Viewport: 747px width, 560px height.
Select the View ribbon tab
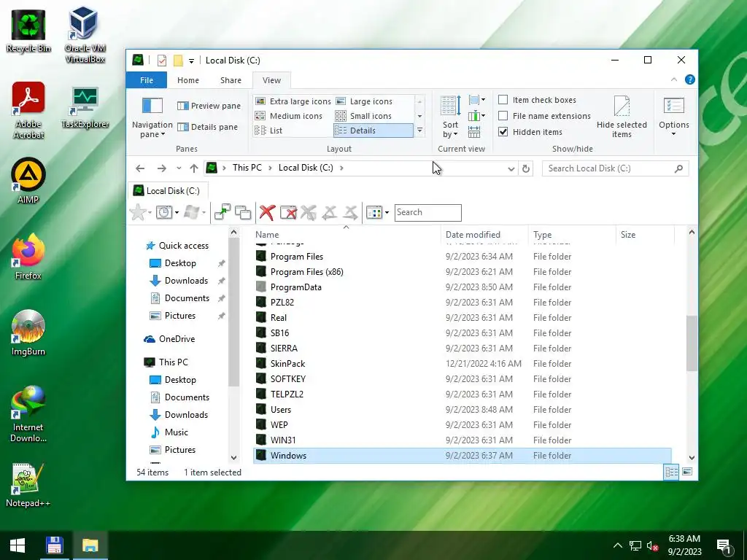[271, 80]
